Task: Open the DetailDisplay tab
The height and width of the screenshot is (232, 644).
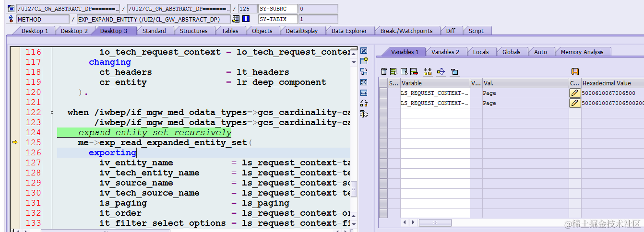Action: coord(302,31)
